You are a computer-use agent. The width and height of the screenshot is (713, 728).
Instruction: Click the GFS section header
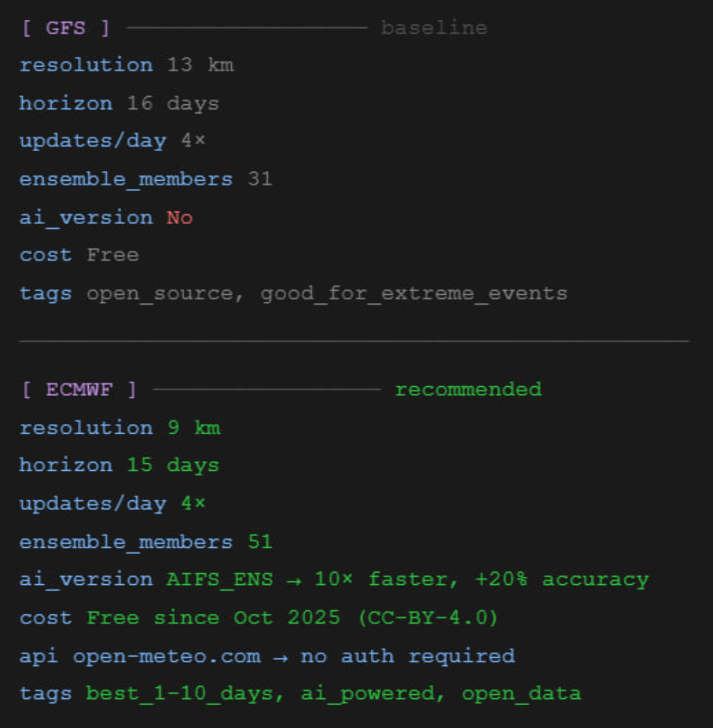[65, 28]
